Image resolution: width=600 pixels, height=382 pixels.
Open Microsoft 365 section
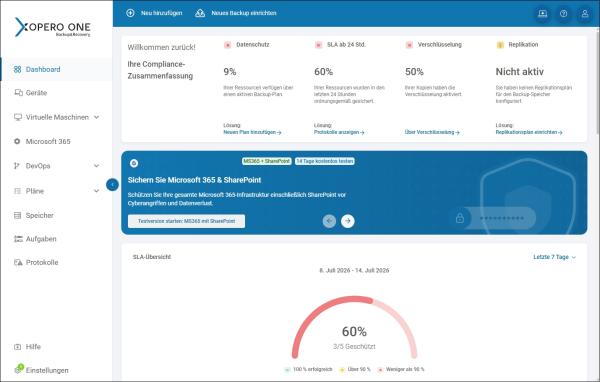pyautogui.click(x=57, y=141)
